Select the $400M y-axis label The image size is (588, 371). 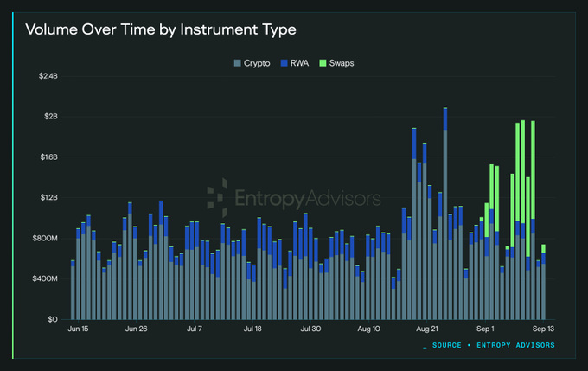(45, 278)
